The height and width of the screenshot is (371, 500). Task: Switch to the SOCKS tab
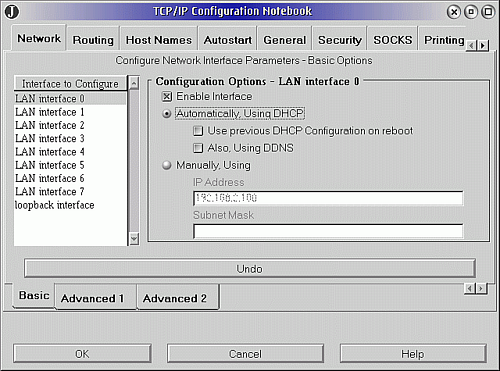click(x=393, y=40)
